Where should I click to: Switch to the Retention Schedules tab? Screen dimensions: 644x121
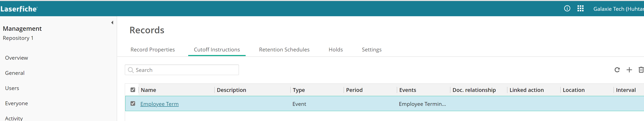tap(284, 50)
